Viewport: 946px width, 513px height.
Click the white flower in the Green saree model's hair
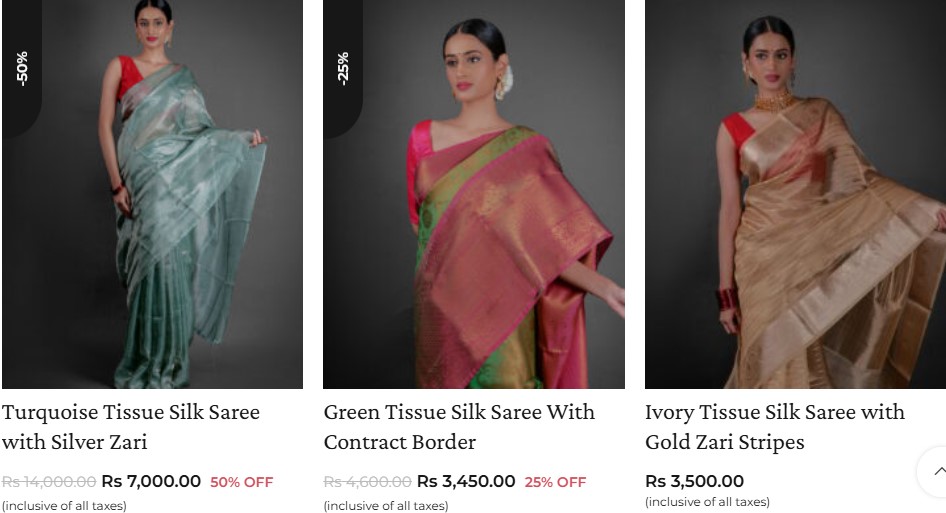504,83
